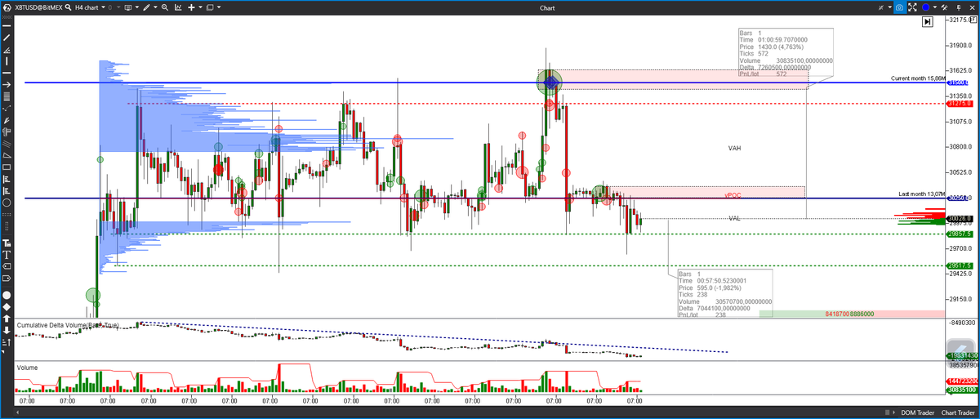Click the small F box on the price scale
The height and width of the screenshot is (419, 980).
[973, 20]
